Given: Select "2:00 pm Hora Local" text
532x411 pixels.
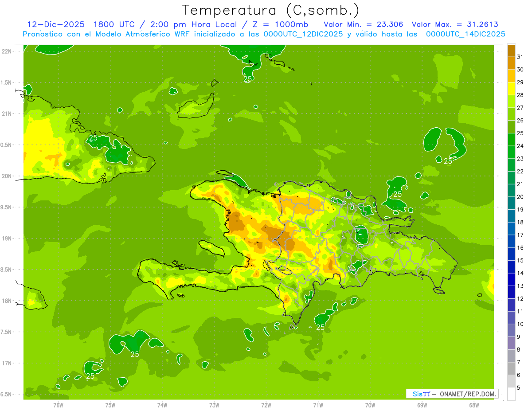Looking at the screenshot, I should [x=192, y=24].
